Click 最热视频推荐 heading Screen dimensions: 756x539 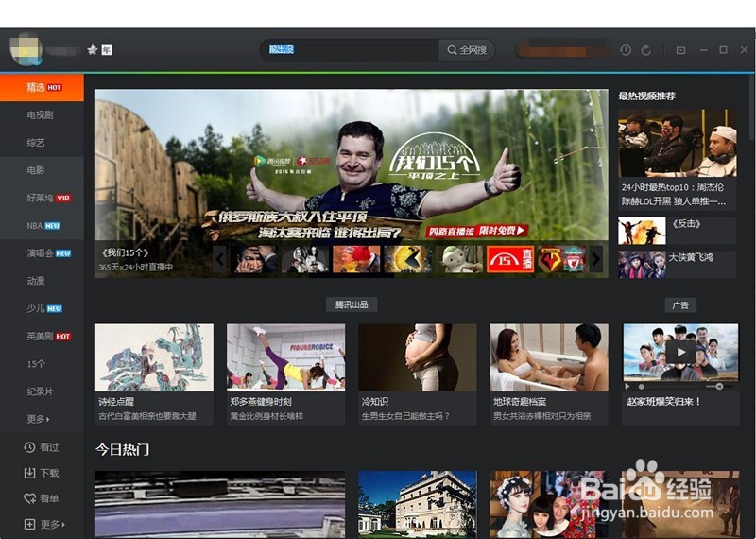tap(647, 96)
